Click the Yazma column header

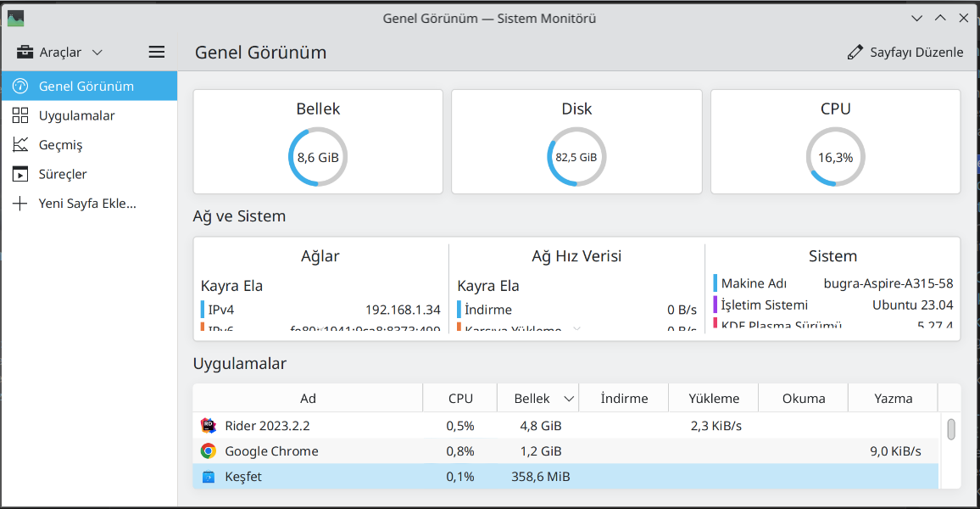click(894, 399)
